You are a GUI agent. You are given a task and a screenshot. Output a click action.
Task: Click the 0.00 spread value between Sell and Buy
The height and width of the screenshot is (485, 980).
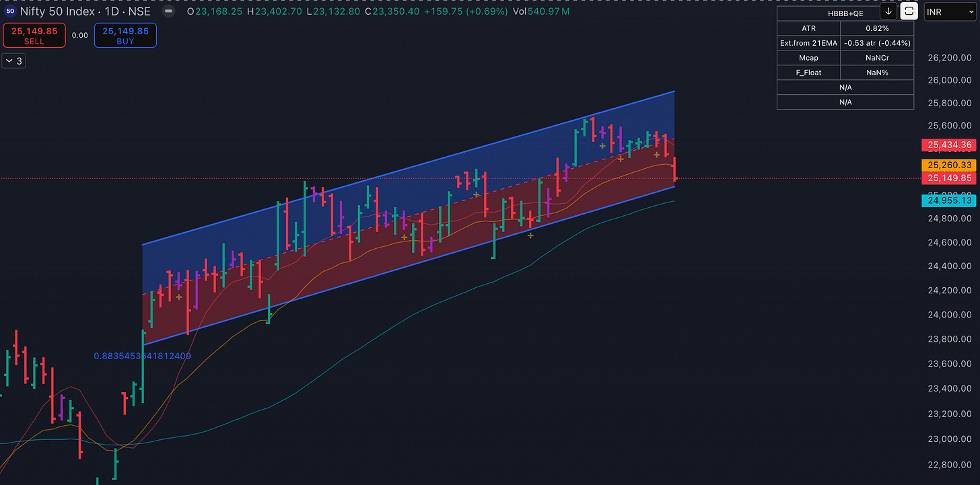(x=79, y=36)
